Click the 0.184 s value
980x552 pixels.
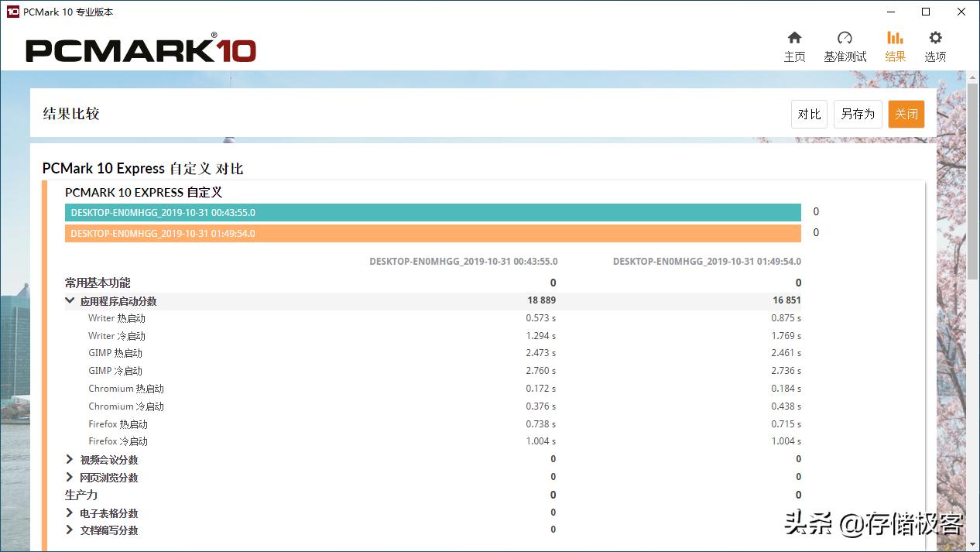[786, 389]
